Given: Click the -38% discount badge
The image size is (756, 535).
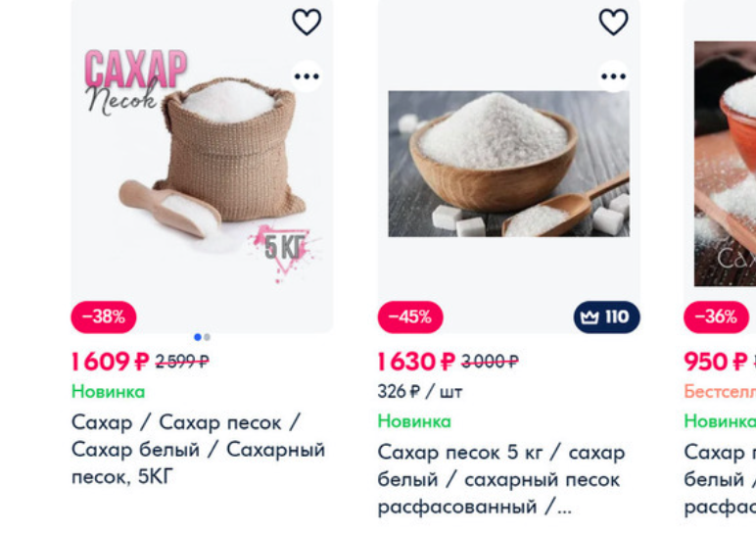Looking at the screenshot, I should tap(104, 317).
